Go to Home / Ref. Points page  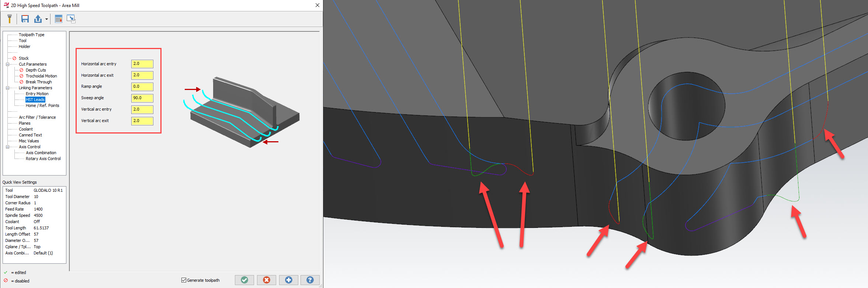[x=42, y=105]
